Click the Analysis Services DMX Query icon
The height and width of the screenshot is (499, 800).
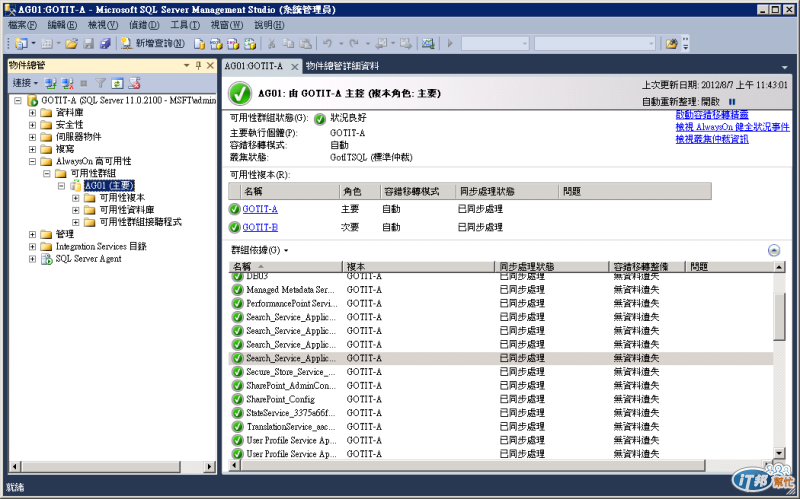coord(233,44)
